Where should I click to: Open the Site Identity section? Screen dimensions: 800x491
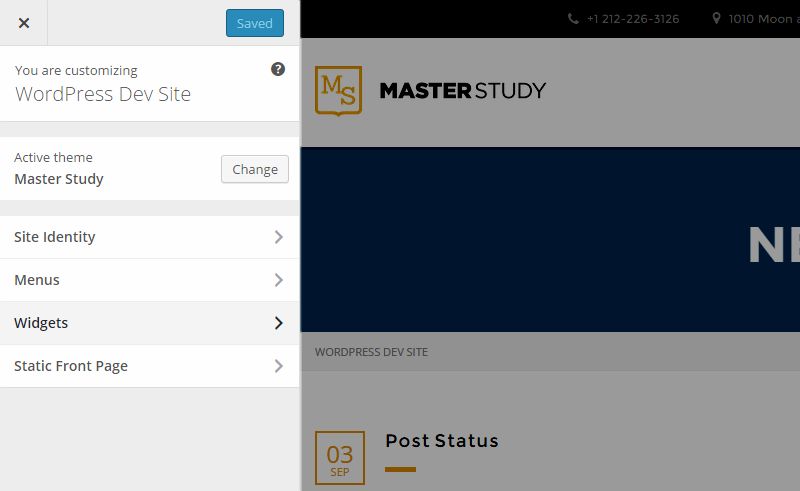pos(149,237)
